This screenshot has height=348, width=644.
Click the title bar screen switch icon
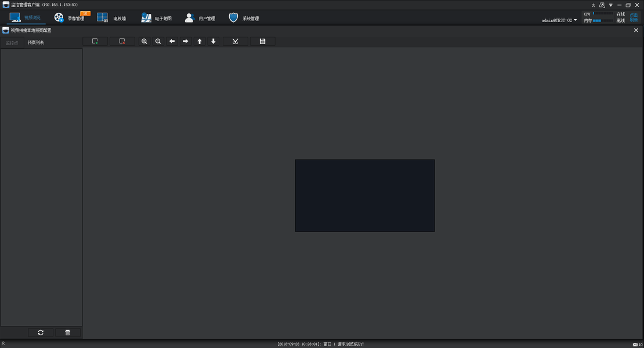(x=602, y=5)
